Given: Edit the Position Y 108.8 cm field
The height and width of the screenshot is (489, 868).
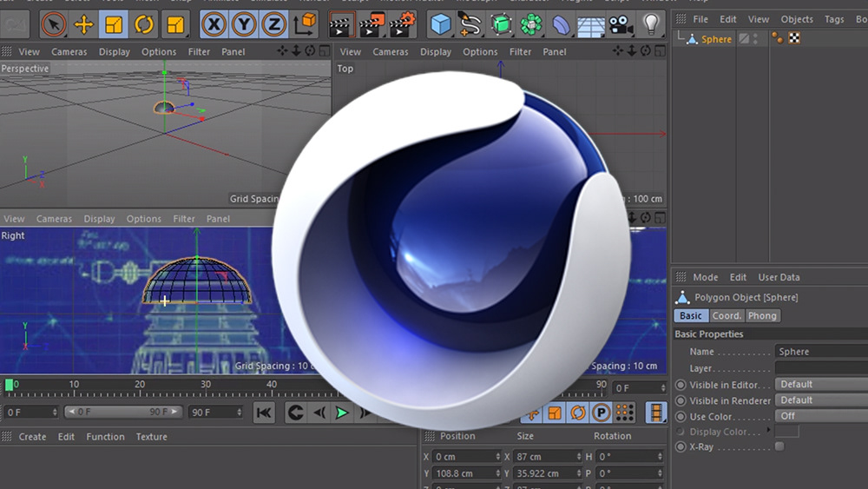Looking at the screenshot, I should (x=466, y=473).
